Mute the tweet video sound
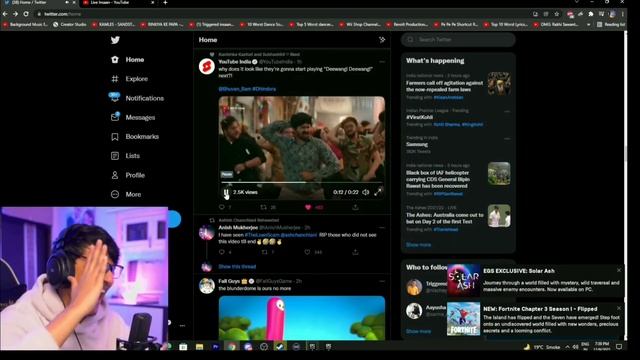 coord(366,192)
